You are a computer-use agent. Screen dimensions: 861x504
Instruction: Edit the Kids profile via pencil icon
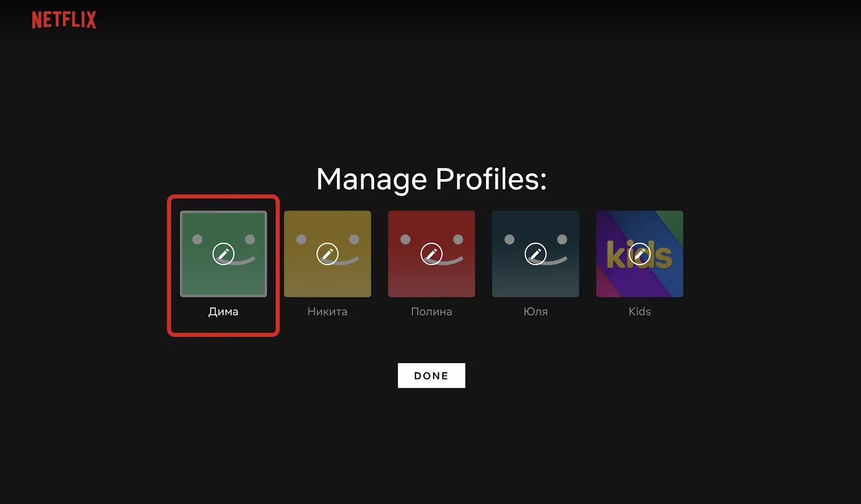640,254
